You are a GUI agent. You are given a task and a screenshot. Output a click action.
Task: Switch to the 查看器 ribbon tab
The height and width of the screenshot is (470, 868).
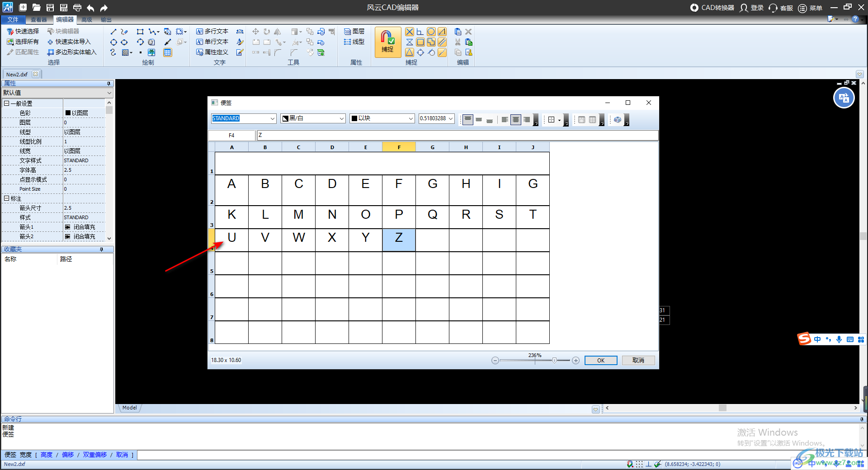click(x=39, y=20)
